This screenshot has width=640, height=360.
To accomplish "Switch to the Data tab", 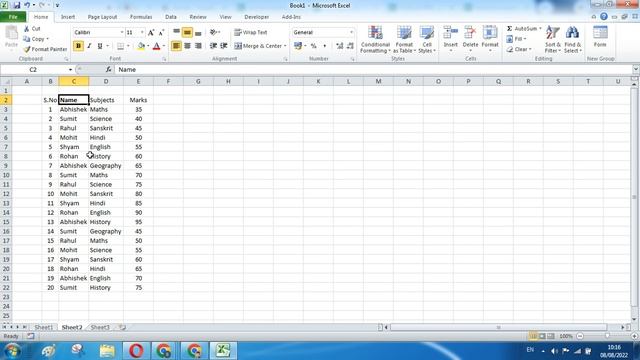I will 171,17.
